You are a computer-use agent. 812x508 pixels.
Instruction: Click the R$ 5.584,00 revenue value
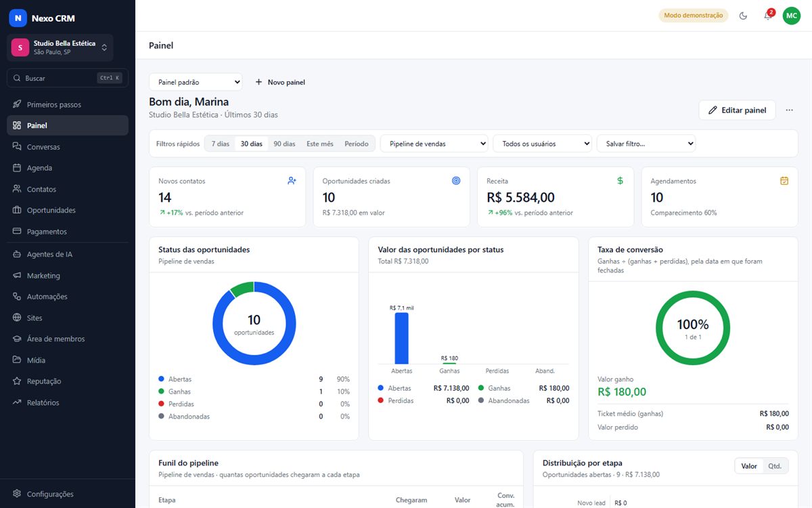click(521, 197)
